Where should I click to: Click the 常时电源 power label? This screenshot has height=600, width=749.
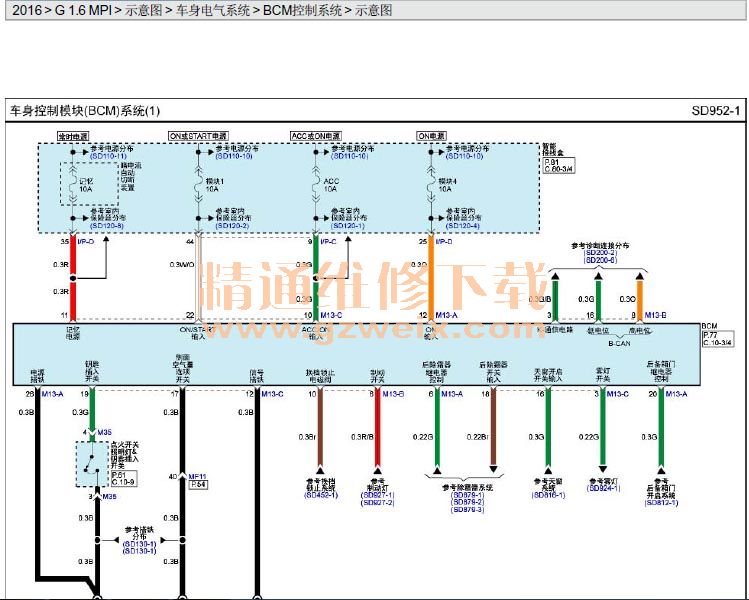pyautogui.click(x=73, y=136)
